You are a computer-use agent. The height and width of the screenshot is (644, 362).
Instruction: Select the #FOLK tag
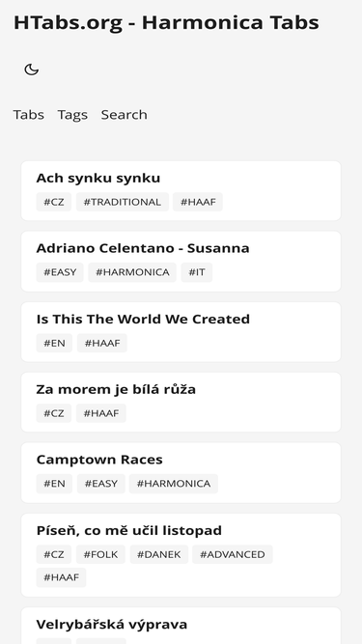pyautogui.click(x=100, y=554)
